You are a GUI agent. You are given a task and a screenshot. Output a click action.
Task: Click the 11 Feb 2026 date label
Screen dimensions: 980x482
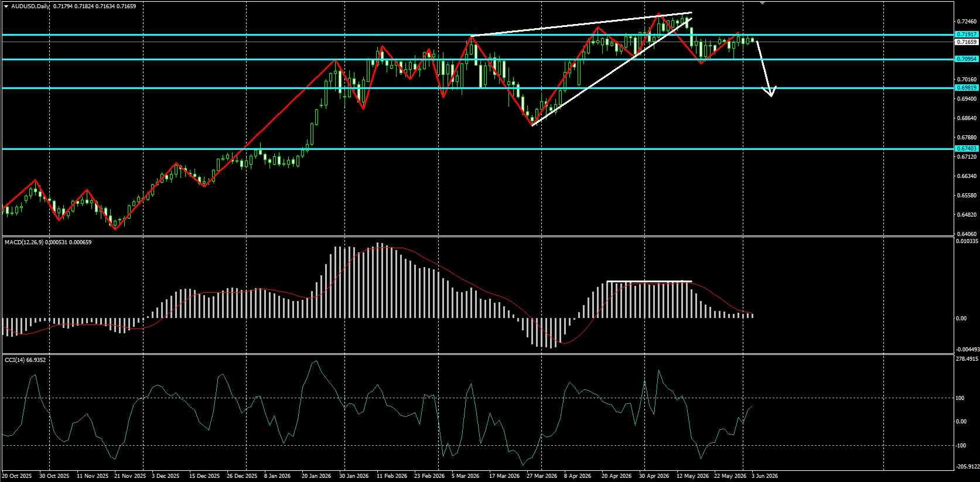click(x=392, y=476)
